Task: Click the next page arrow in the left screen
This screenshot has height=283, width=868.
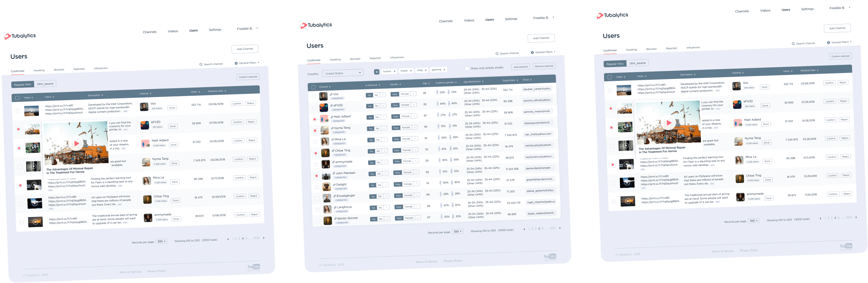Action: (x=264, y=238)
